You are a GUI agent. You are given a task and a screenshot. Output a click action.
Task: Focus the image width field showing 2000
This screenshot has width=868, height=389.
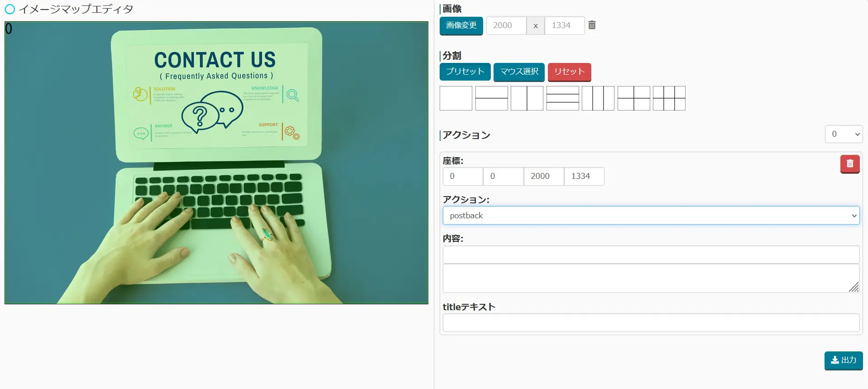coord(506,26)
